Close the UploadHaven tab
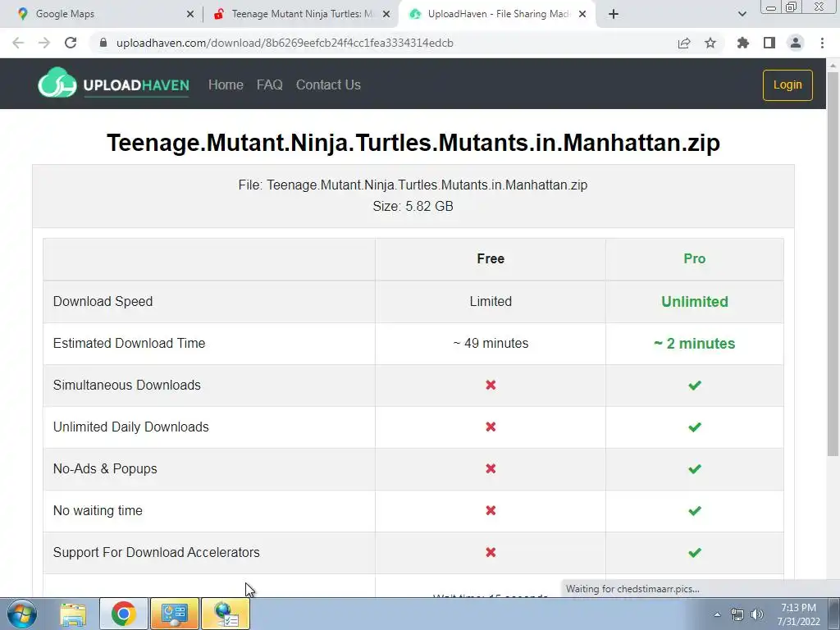The width and height of the screenshot is (840, 630). tap(582, 15)
